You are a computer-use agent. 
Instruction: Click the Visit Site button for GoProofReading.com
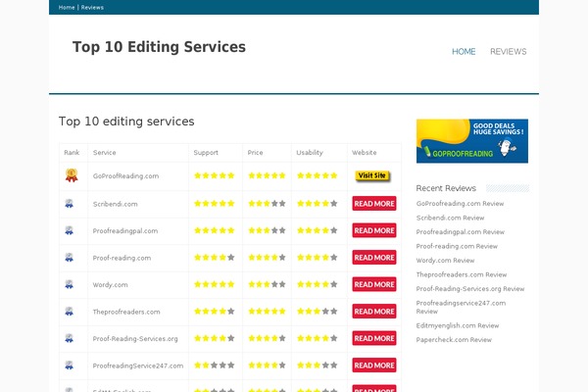(372, 175)
